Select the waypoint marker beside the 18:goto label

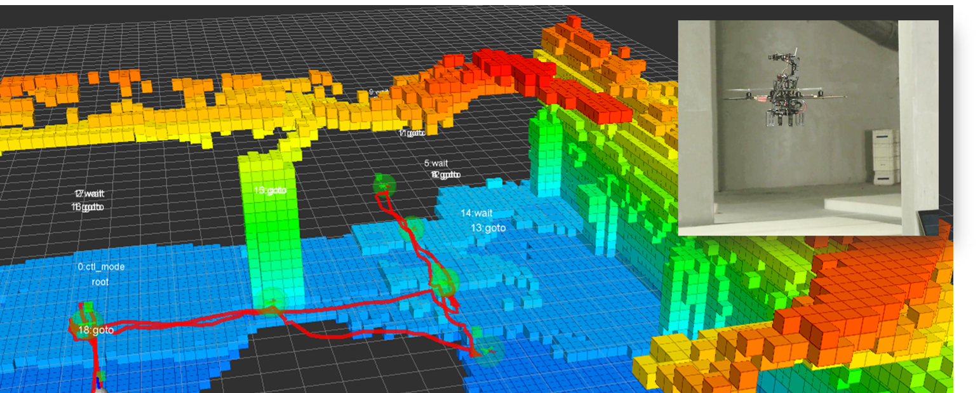coord(83,319)
